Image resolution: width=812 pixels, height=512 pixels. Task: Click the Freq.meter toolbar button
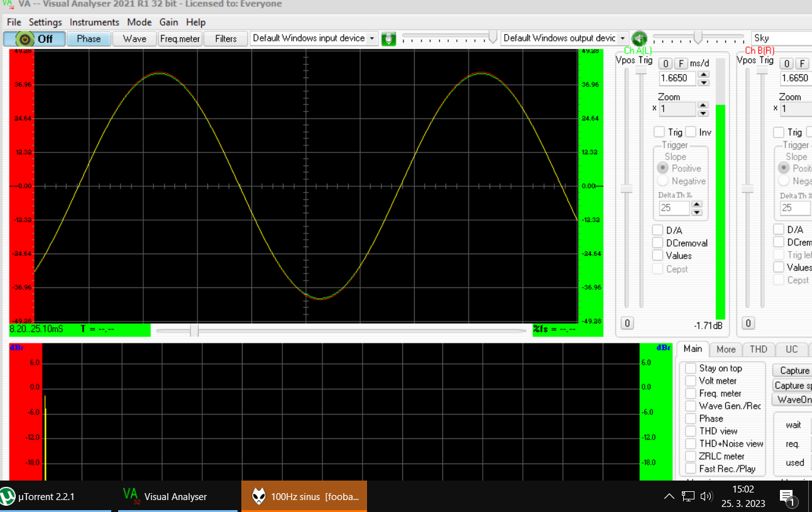tap(180, 38)
